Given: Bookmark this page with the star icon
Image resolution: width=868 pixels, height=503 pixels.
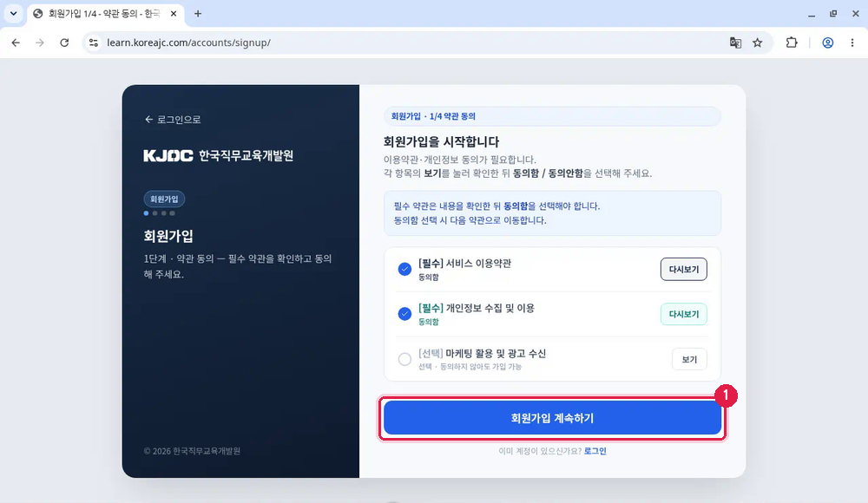Looking at the screenshot, I should (x=757, y=42).
